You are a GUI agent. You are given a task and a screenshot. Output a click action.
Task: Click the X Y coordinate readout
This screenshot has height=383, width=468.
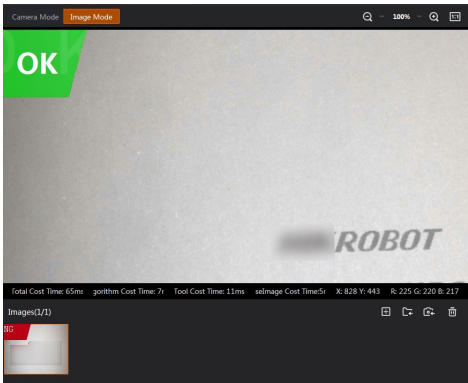358,291
